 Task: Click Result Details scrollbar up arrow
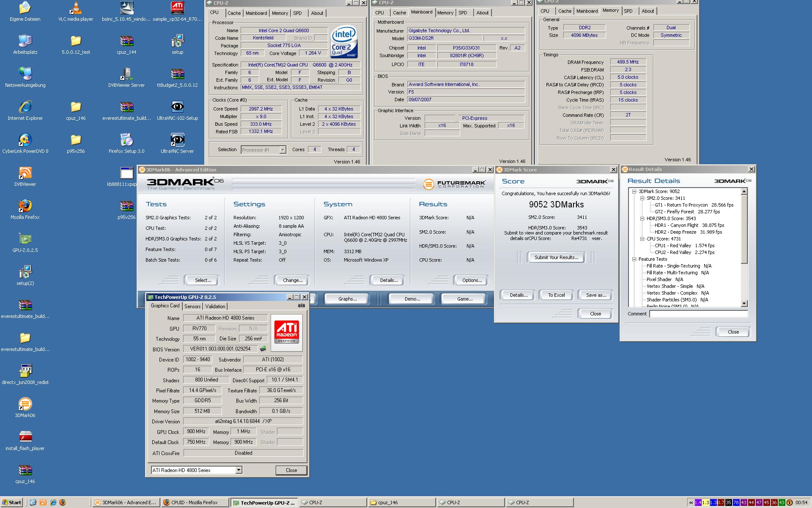744,192
